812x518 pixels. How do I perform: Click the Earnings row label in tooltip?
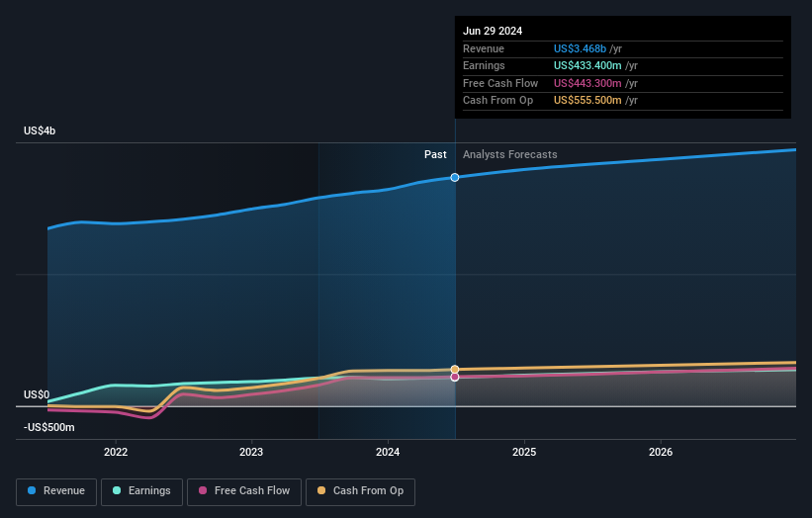coord(484,65)
